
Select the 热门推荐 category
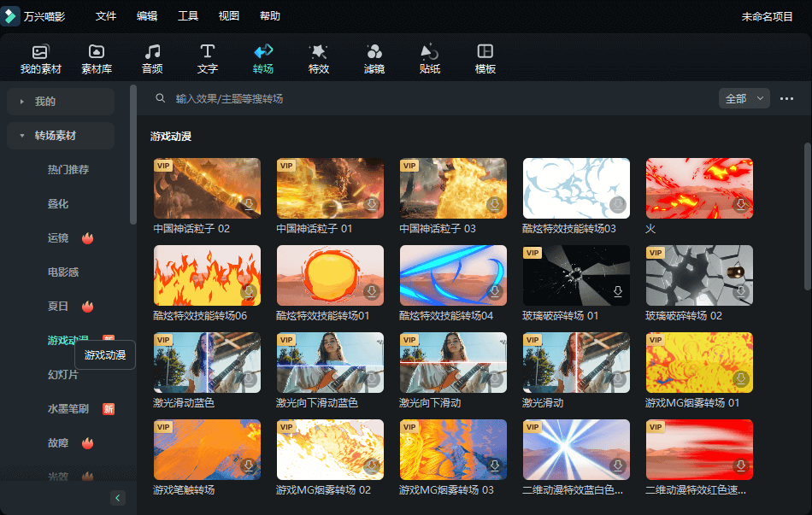coord(68,170)
